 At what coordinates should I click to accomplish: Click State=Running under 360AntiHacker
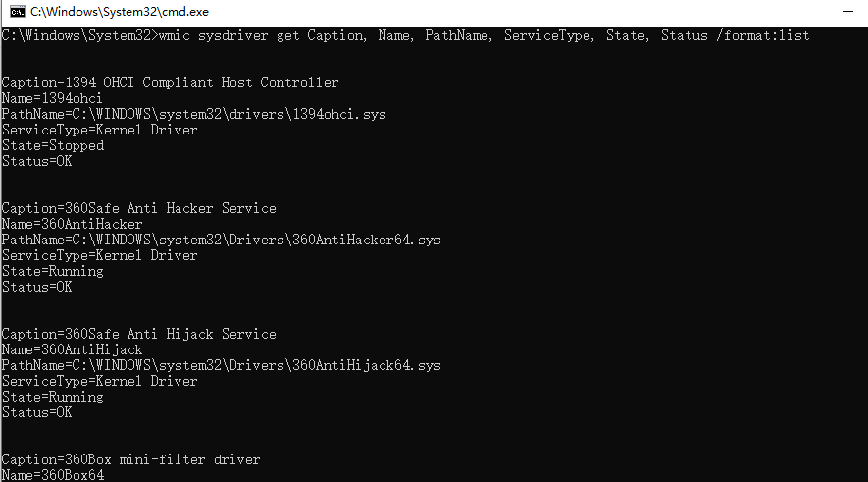(x=53, y=272)
